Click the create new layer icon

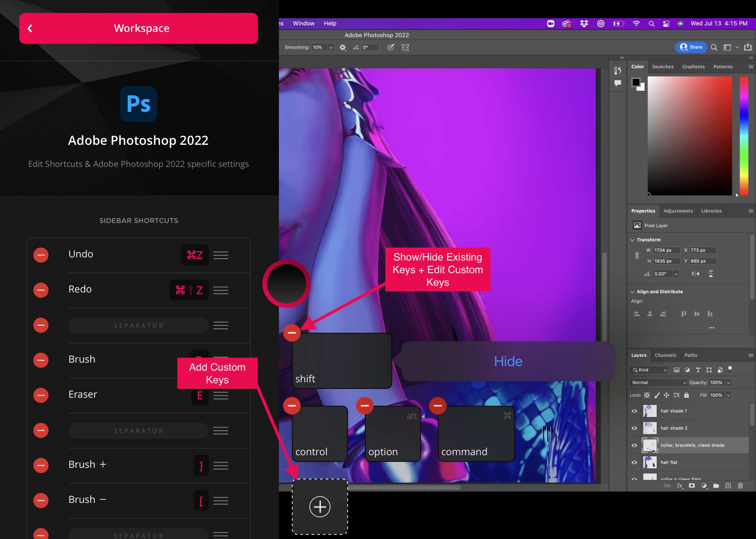click(x=728, y=486)
